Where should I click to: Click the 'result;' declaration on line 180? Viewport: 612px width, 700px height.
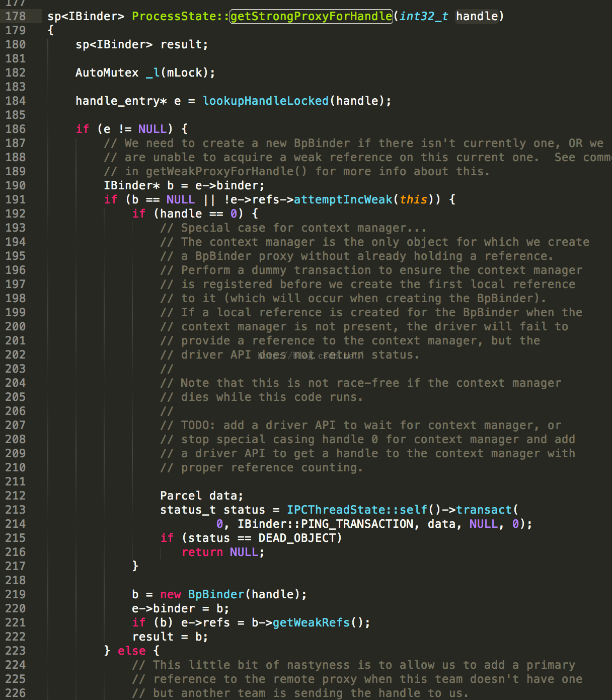[184, 44]
